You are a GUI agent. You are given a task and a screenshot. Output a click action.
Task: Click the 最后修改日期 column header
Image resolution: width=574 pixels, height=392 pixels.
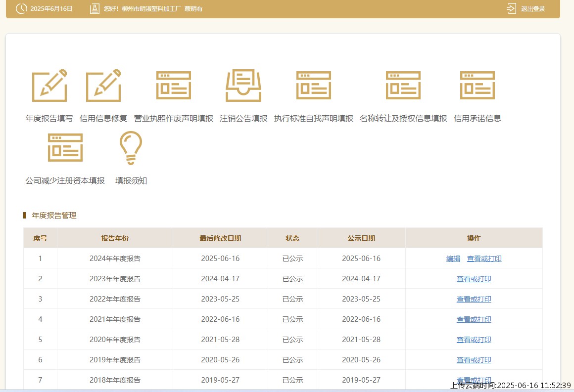pyautogui.click(x=220, y=238)
